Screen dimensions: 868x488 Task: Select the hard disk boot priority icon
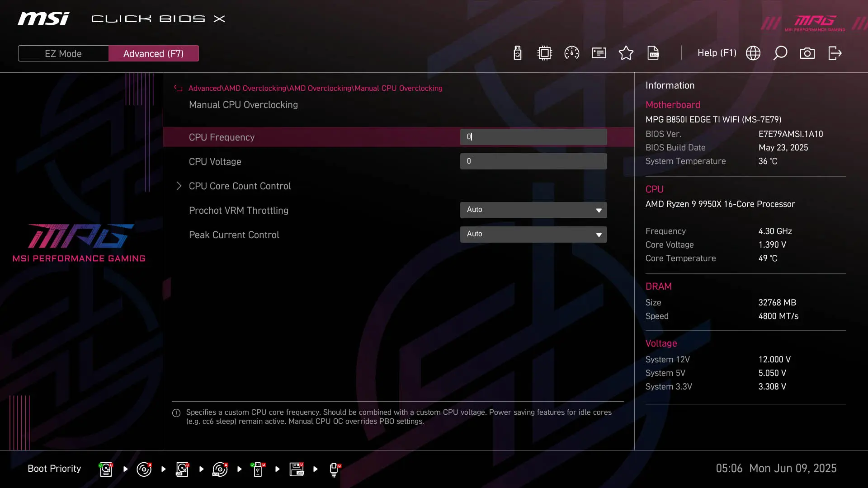pyautogui.click(x=106, y=469)
